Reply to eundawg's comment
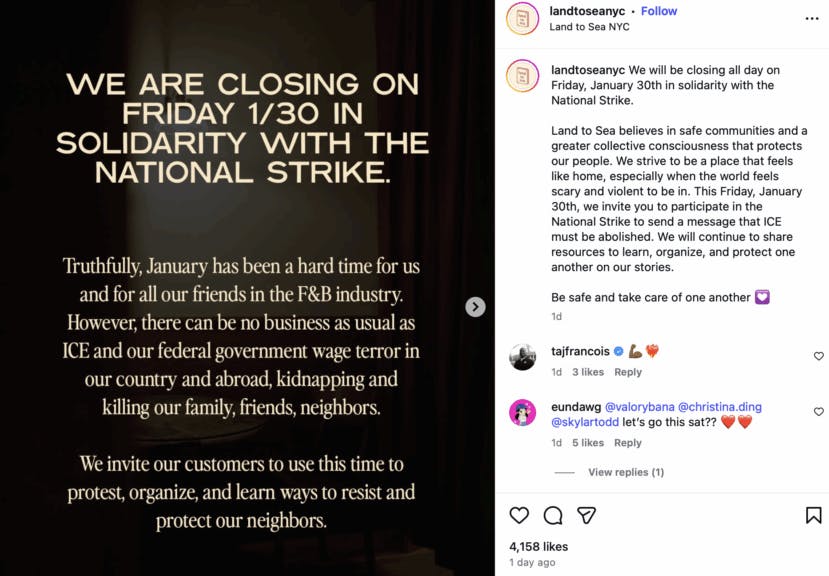The image size is (829, 576). 628,443
